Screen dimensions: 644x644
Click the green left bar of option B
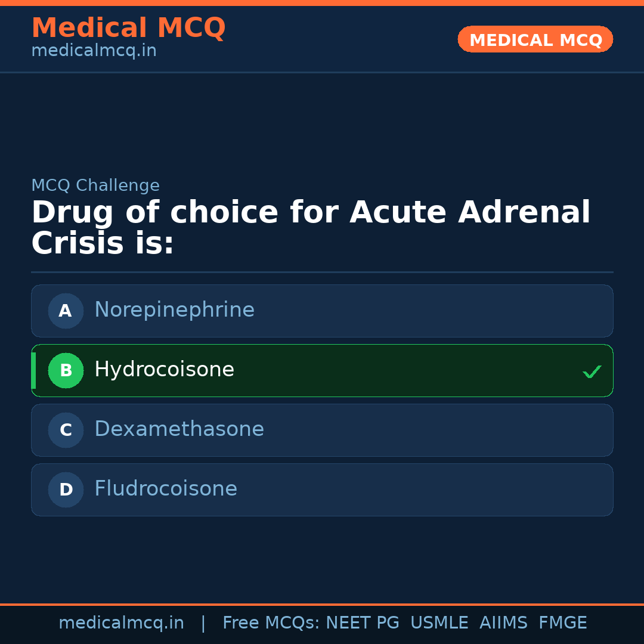tap(33, 370)
